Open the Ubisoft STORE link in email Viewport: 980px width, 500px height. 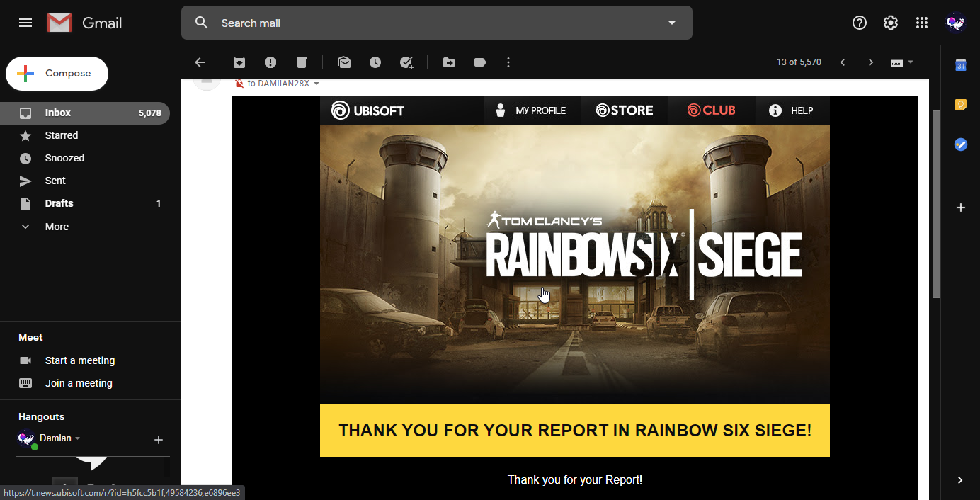click(x=625, y=110)
